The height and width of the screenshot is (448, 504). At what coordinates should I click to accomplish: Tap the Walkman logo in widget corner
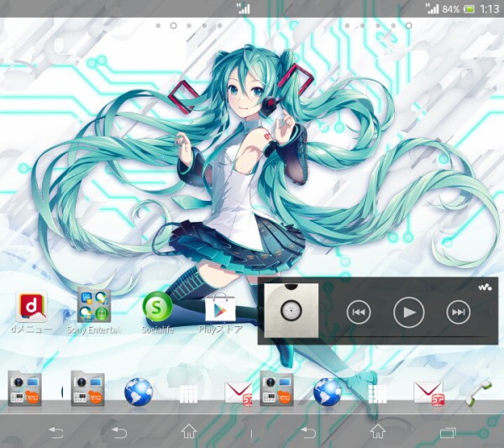[x=485, y=287]
